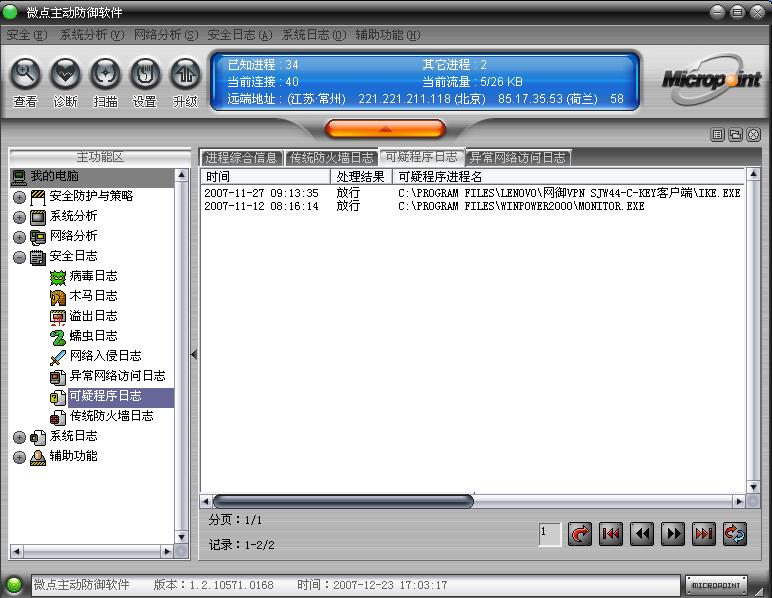Screen dimensions: 772x598
Task: Open the 系统分析 menu
Action: (x=92, y=35)
